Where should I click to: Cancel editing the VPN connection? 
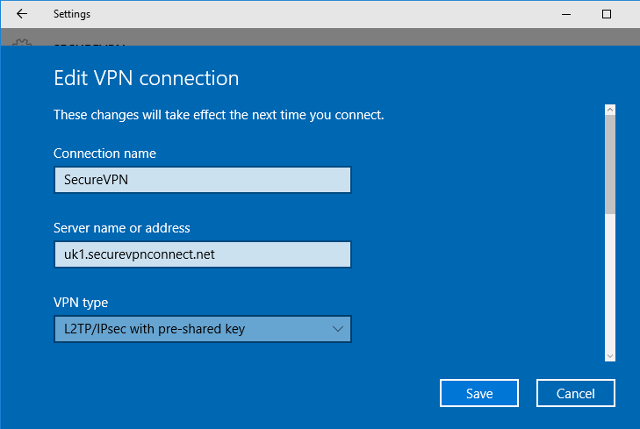(574, 393)
